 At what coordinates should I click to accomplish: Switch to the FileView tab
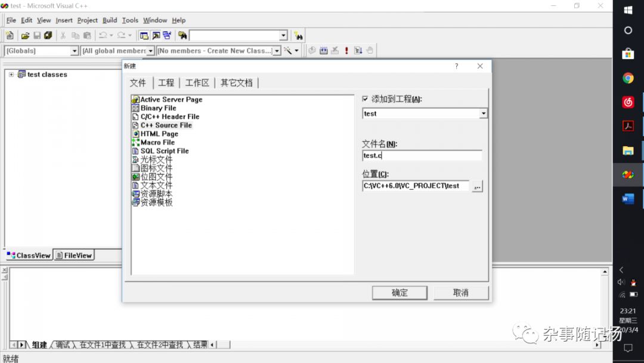point(73,254)
